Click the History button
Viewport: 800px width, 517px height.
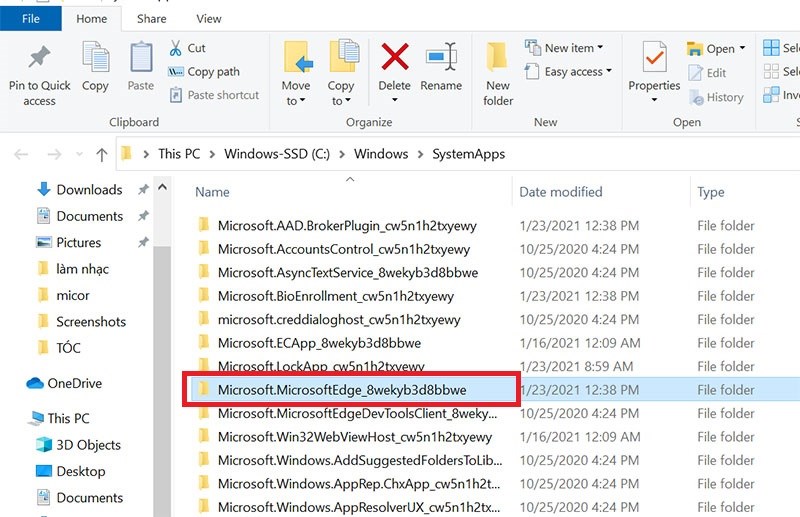point(716,97)
